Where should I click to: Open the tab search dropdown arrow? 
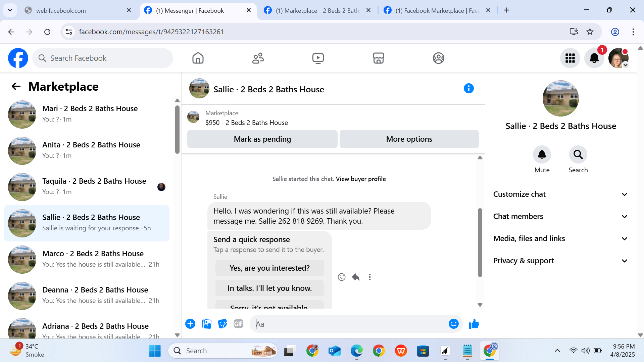pos(10,10)
